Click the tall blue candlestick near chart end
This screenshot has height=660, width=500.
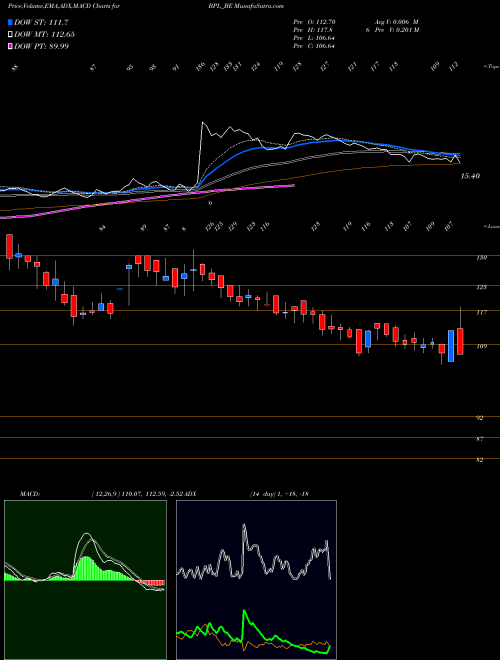pos(451,346)
